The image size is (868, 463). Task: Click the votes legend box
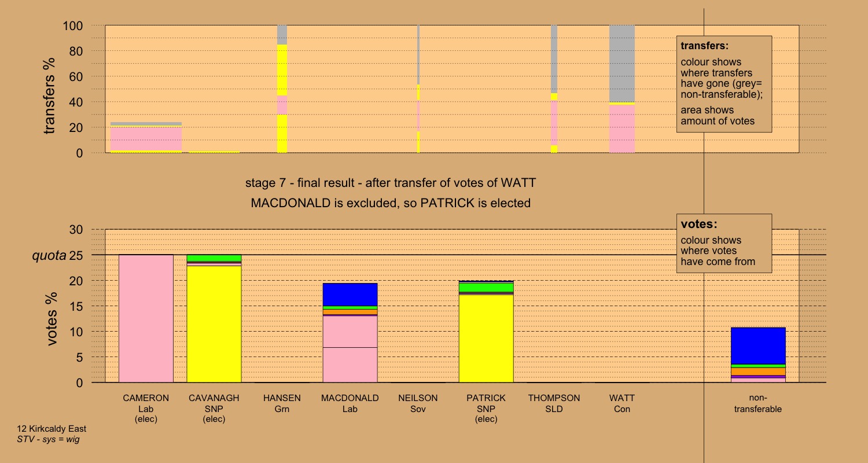coord(724,244)
